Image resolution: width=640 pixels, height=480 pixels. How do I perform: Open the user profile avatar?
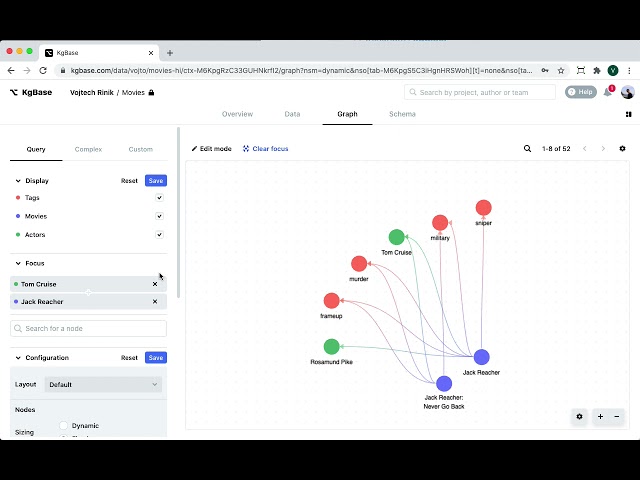click(627, 92)
